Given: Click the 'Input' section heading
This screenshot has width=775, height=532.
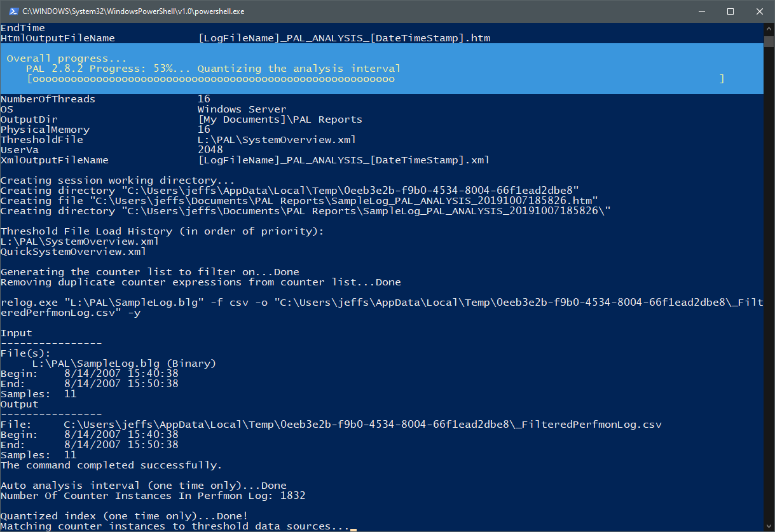Looking at the screenshot, I should [x=17, y=333].
